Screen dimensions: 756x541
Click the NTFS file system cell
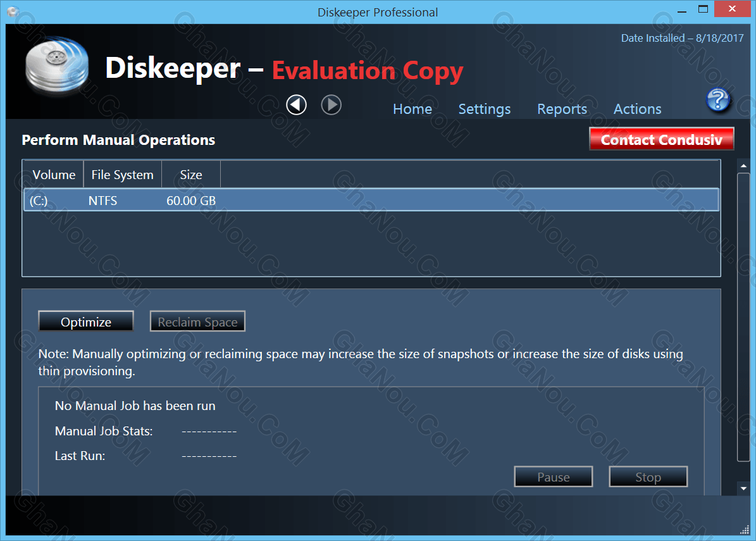click(102, 201)
